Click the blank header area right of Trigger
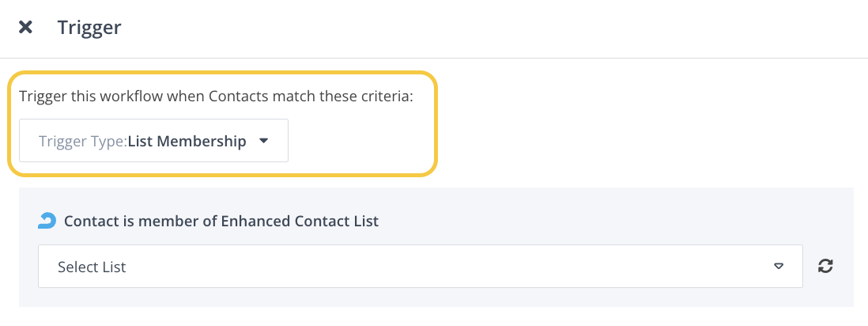The image size is (868, 326). click(474, 28)
